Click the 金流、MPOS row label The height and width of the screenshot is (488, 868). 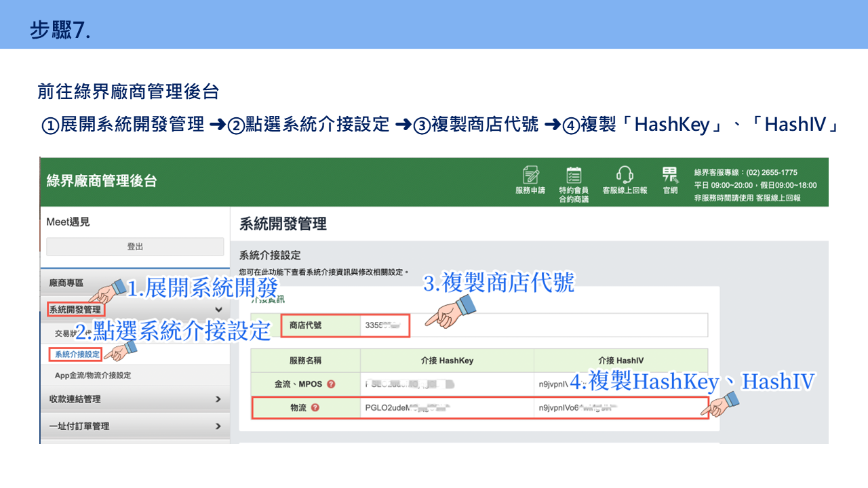(298, 384)
